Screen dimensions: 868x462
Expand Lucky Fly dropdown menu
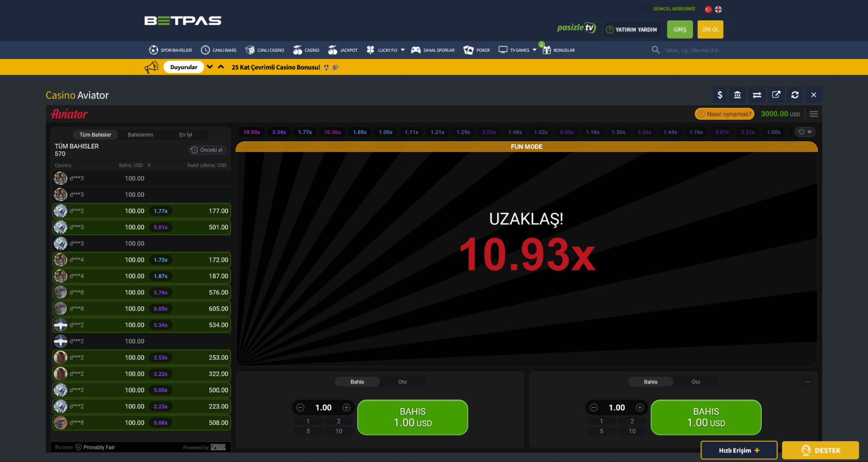pos(403,50)
